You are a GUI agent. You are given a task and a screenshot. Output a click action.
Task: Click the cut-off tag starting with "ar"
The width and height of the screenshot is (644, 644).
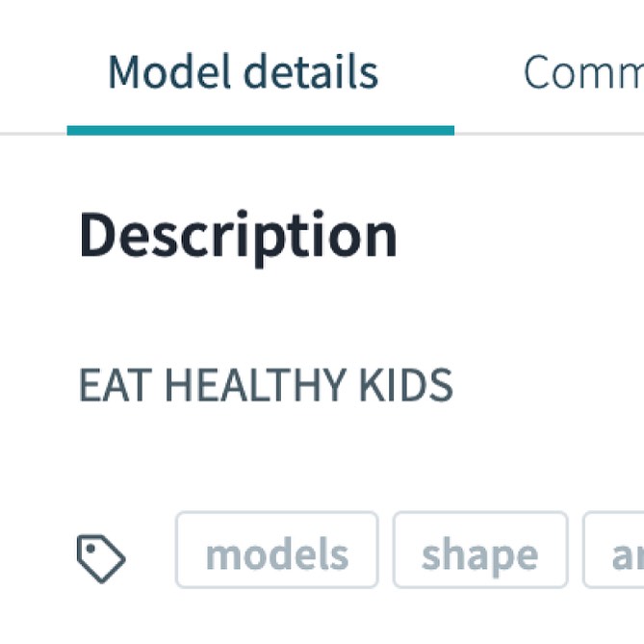click(616, 554)
